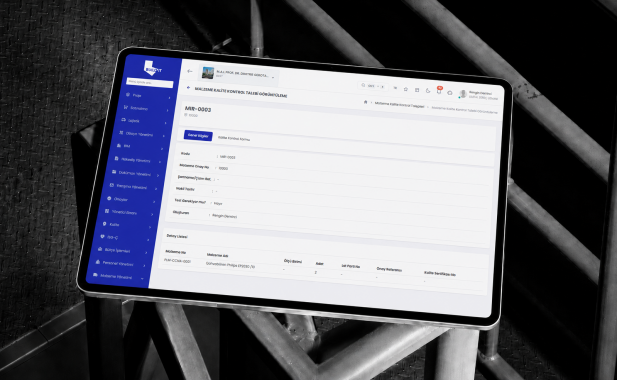
Task: Toggle dark mode with the moon icon
Action: pos(428,91)
